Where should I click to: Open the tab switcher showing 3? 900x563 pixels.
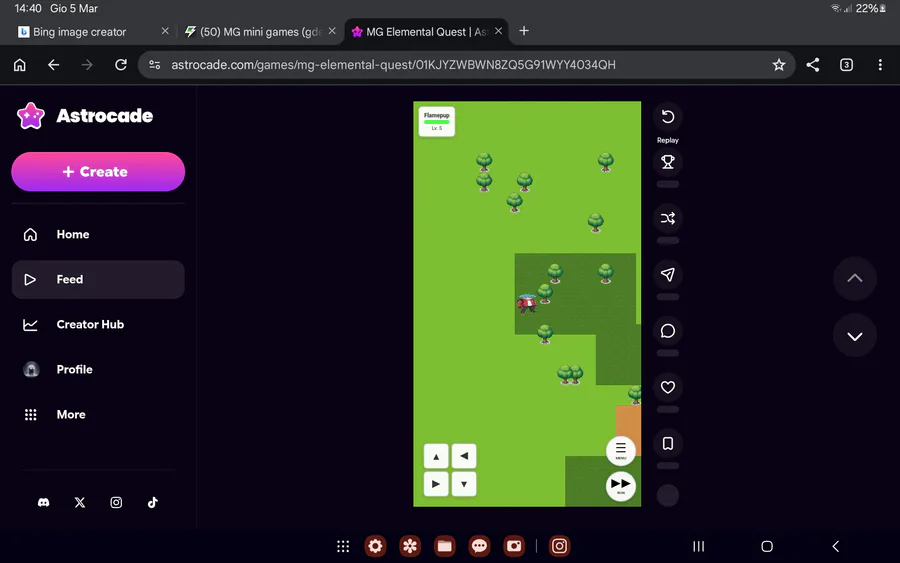(x=846, y=65)
